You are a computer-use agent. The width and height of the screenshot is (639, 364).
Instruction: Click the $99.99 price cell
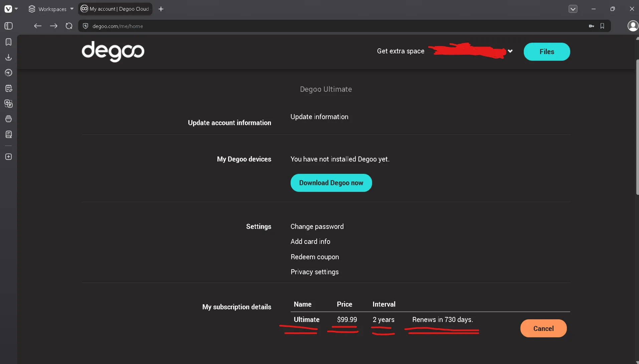coord(347,320)
